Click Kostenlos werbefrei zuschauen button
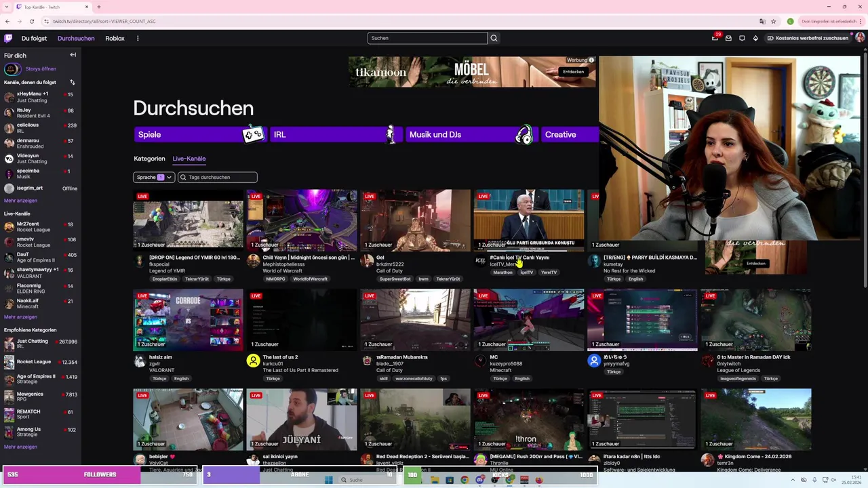The height and width of the screenshot is (488, 868). point(808,38)
